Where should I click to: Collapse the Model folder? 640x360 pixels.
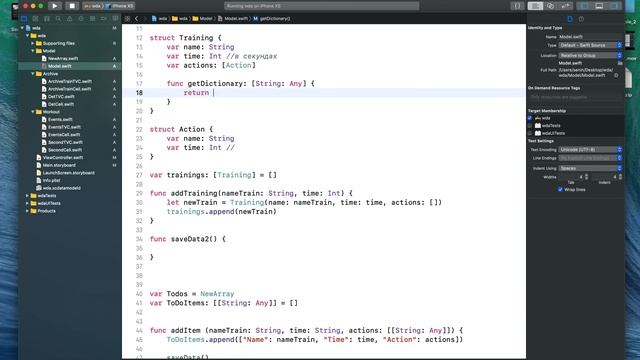pos(33,51)
